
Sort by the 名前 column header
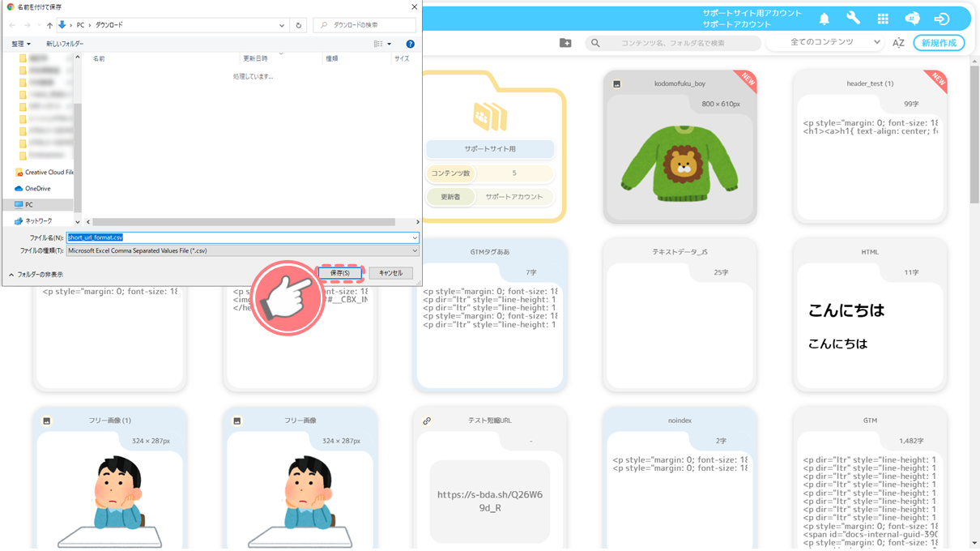[x=99, y=58]
